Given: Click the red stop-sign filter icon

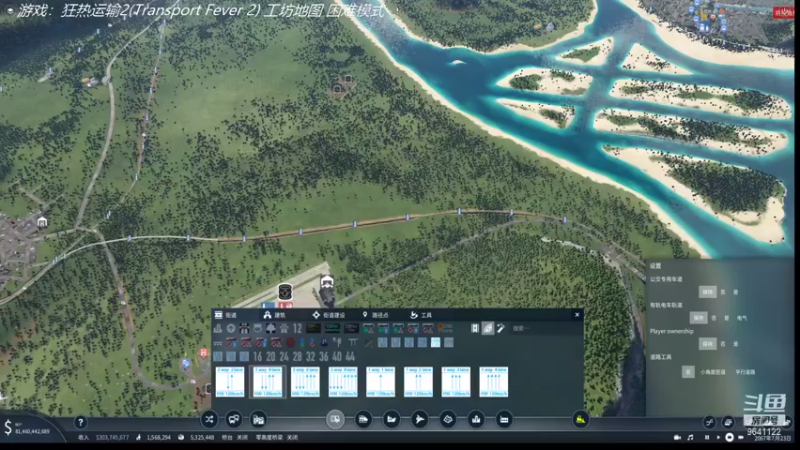Looking at the screenshot, I should coord(291,342).
